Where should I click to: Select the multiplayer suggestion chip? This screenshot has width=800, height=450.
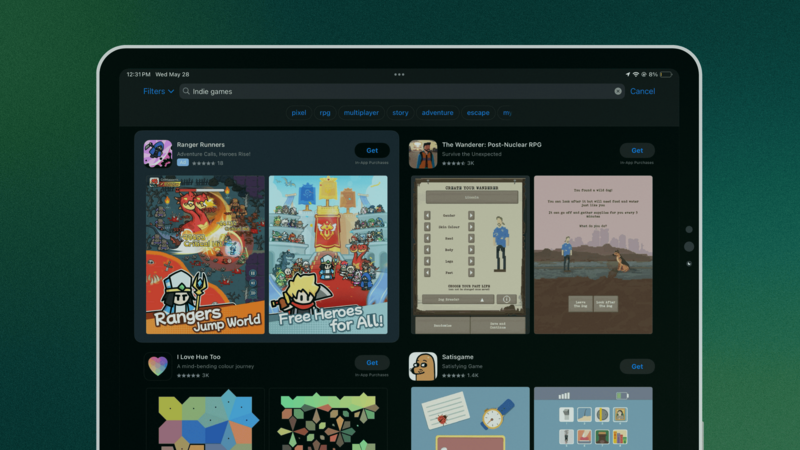[x=361, y=113]
